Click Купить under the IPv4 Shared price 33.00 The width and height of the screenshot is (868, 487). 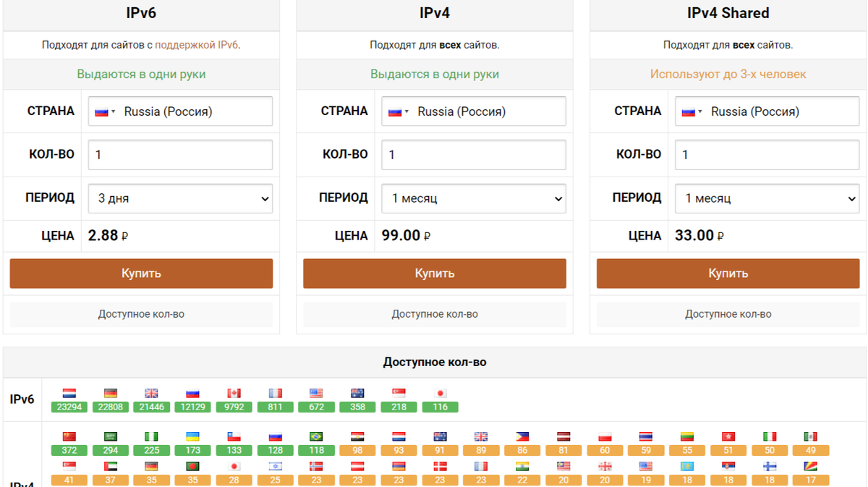tap(728, 274)
